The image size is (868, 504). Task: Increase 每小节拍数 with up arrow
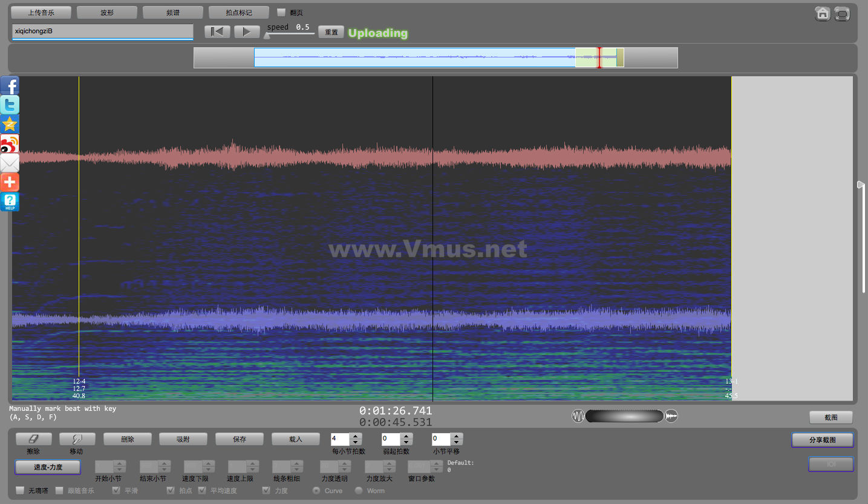tap(356, 436)
